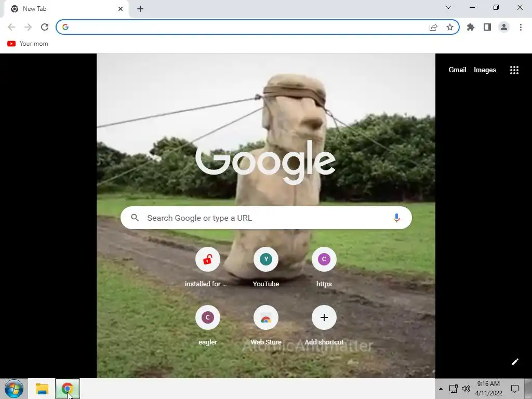The height and width of the screenshot is (399, 532).
Task: Click the Google G icon in the address bar
Action: pyautogui.click(x=65, y=27)
